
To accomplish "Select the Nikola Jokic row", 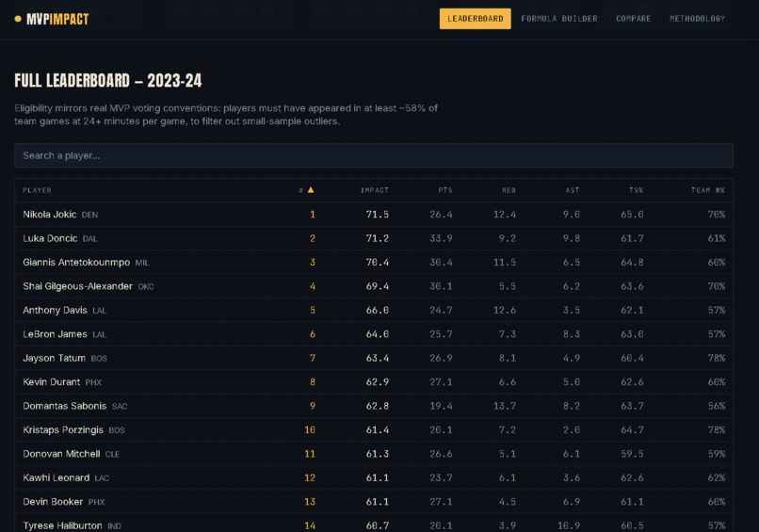I will coord(374,214).
